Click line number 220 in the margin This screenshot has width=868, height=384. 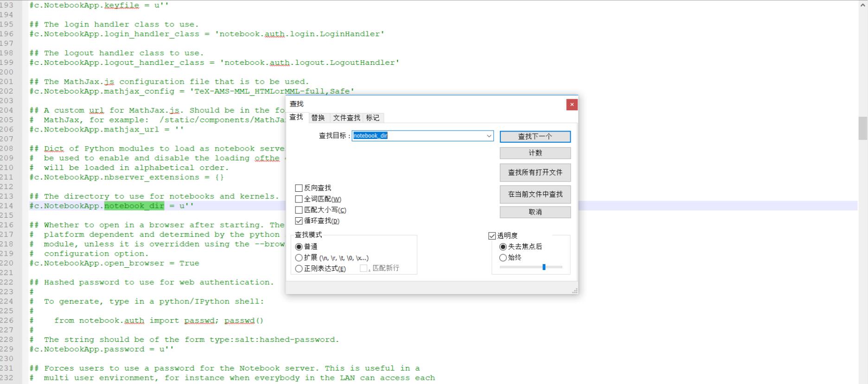[x=6, y=263]
